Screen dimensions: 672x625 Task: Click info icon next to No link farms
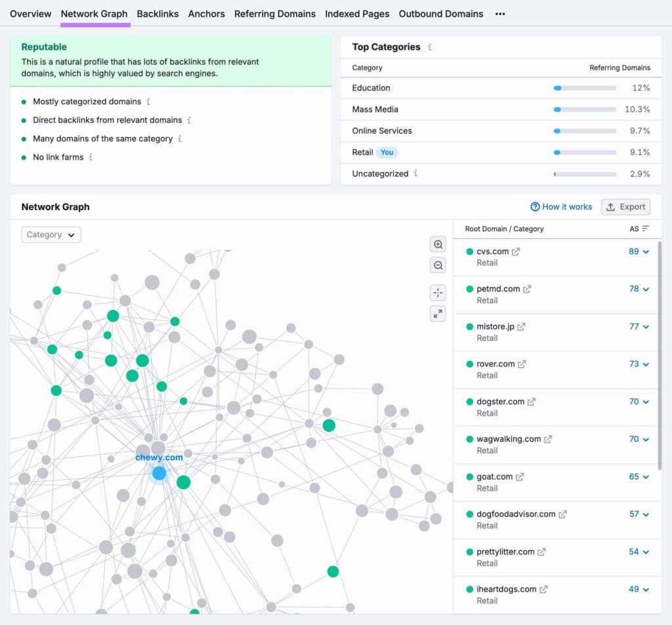pyautogui.click(x=91, y=158)
